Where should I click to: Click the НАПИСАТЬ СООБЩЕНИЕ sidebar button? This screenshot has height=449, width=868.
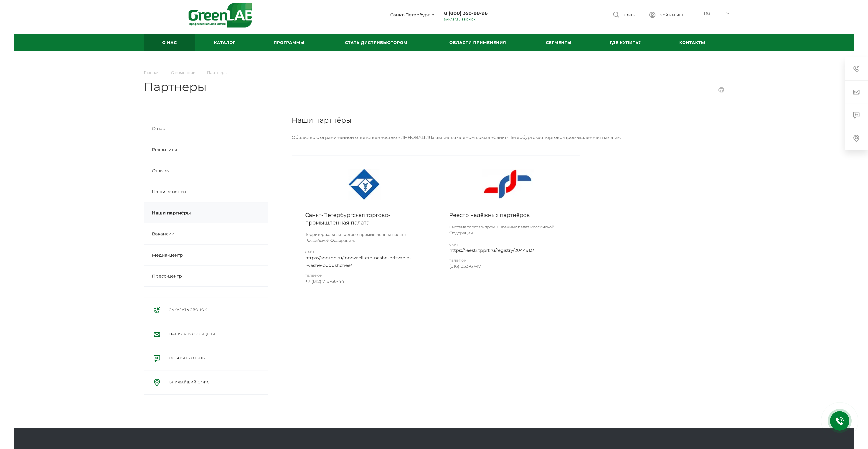pyautogui.click(x=206, y=334)
